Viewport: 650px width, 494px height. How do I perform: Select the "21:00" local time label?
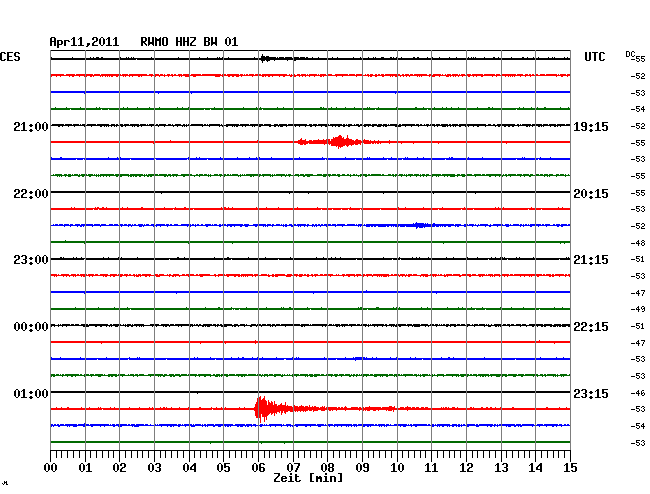(x=31, y=127)
